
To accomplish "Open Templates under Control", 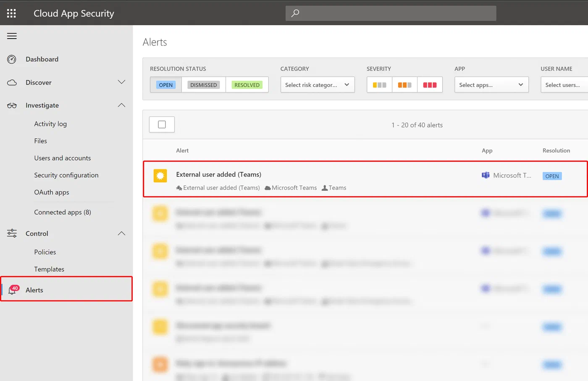I will pos(49,269).
